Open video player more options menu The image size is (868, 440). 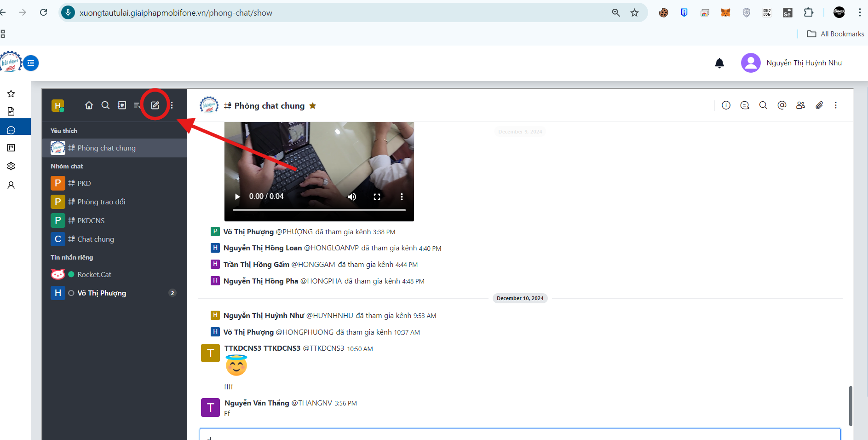point(402,197)
